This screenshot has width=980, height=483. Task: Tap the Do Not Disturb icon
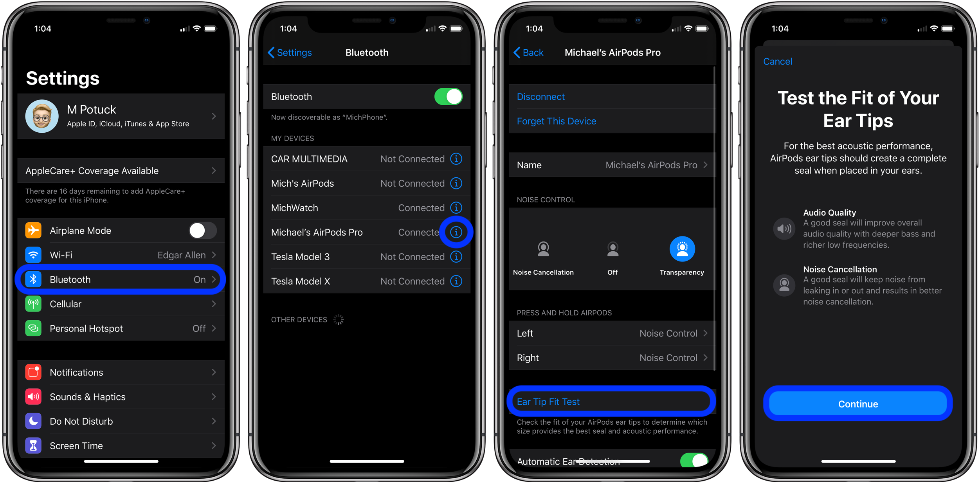pyautogui.click(x=32, y=420)
